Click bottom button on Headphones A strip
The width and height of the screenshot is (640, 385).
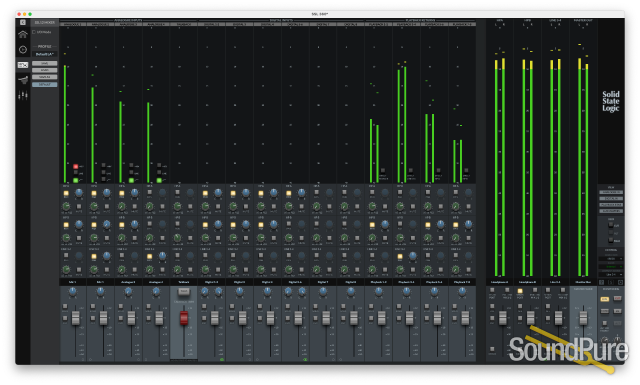tap(492, 349)
